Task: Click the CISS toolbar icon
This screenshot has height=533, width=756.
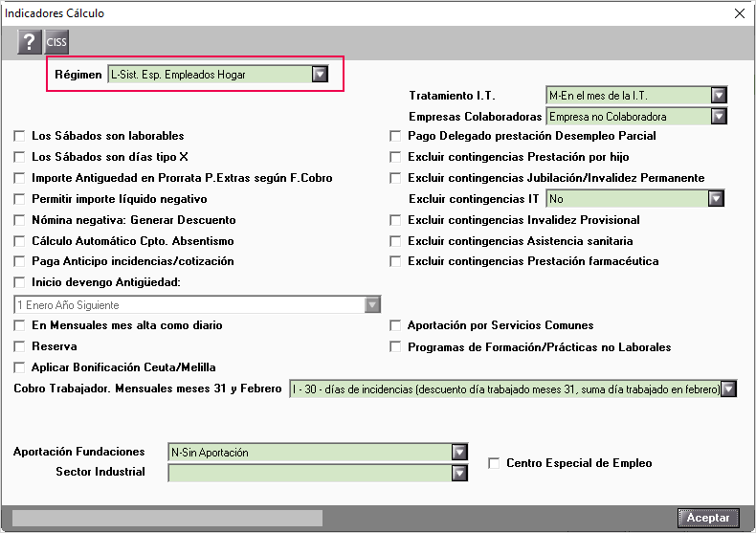Action: point(56,42)
